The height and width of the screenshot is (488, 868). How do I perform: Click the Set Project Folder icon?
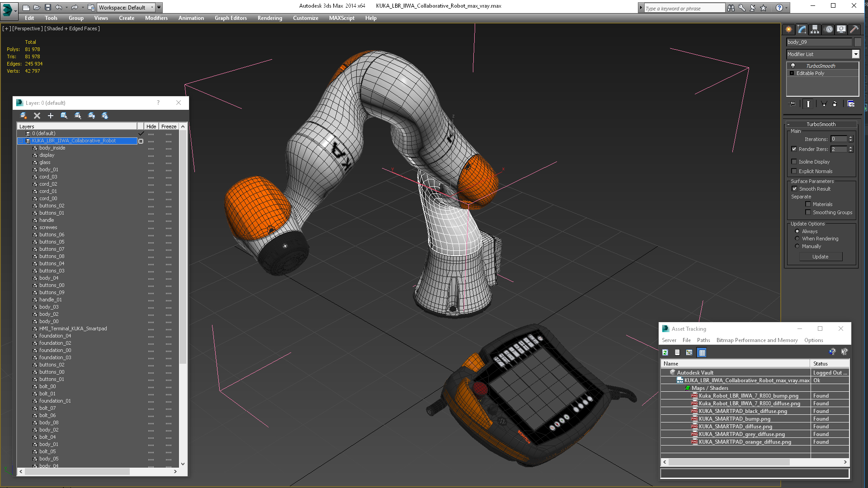coord(91,8)
